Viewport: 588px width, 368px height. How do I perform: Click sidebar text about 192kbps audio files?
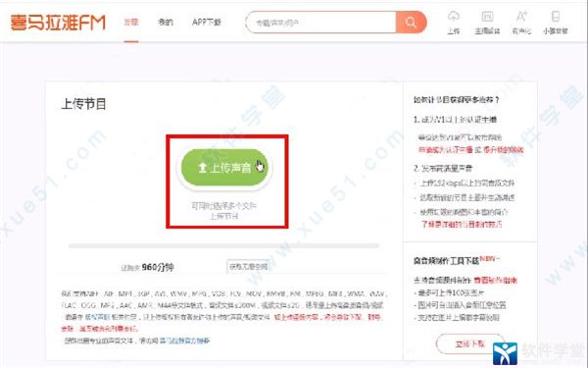click(467, 184)
